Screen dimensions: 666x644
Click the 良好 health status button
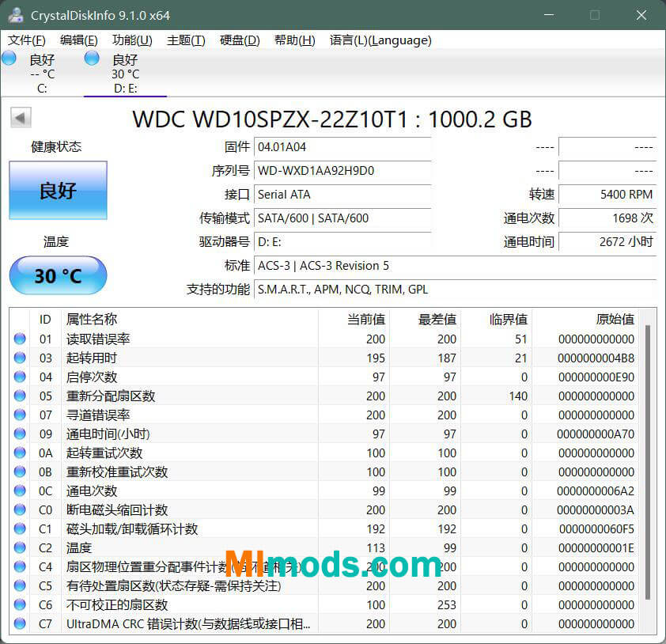click(x=59, y=191)
